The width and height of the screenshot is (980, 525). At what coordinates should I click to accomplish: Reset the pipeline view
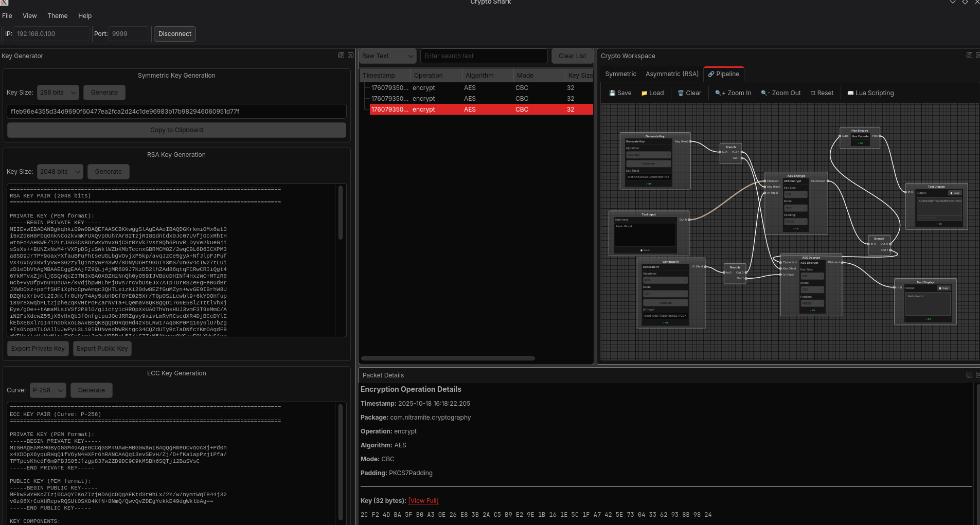pyautogui.click(x=822, y=93)
